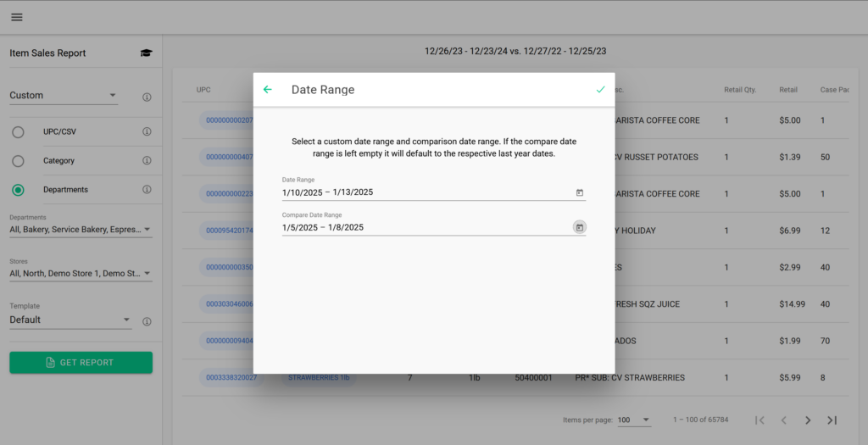Open the Custom period dropdown
This screenshot has width=868, height=445.
coord(63,95)
